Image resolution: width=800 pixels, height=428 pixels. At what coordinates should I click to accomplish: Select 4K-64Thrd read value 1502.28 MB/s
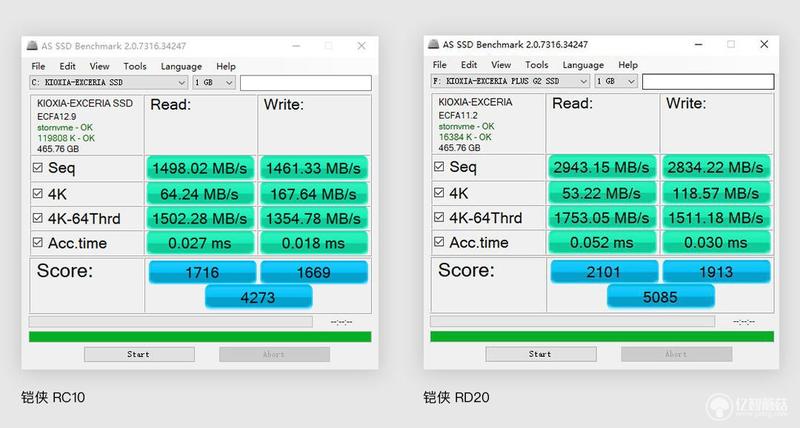[x=200, y=218]
